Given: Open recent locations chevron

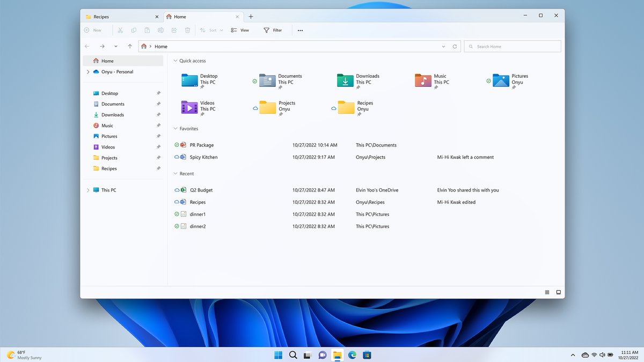Looking at the screenshot, I should [116, 47].
